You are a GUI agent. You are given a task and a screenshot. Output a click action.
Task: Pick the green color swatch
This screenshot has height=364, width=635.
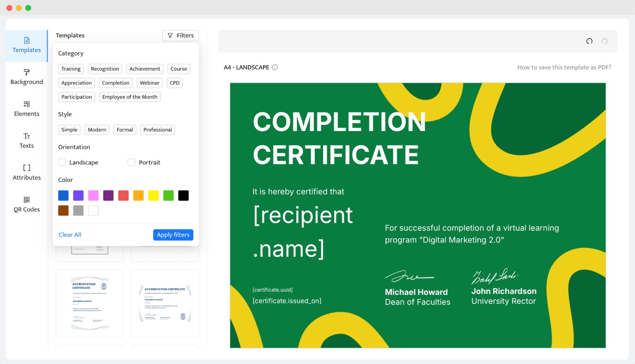pyautogui.click(x=168, y=195)
